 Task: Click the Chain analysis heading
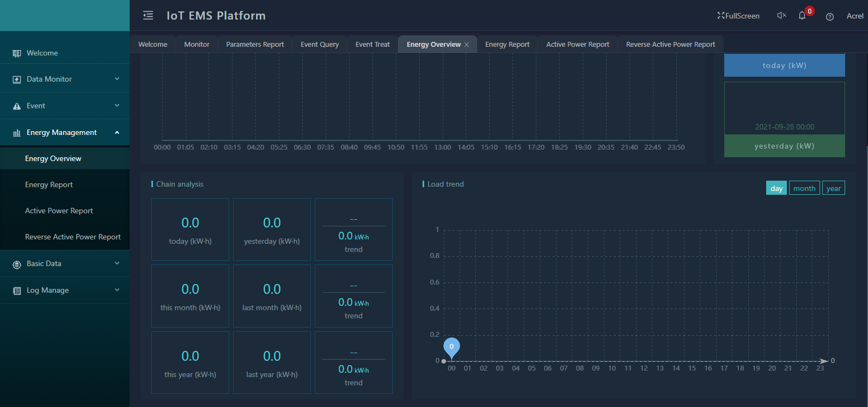180,184
